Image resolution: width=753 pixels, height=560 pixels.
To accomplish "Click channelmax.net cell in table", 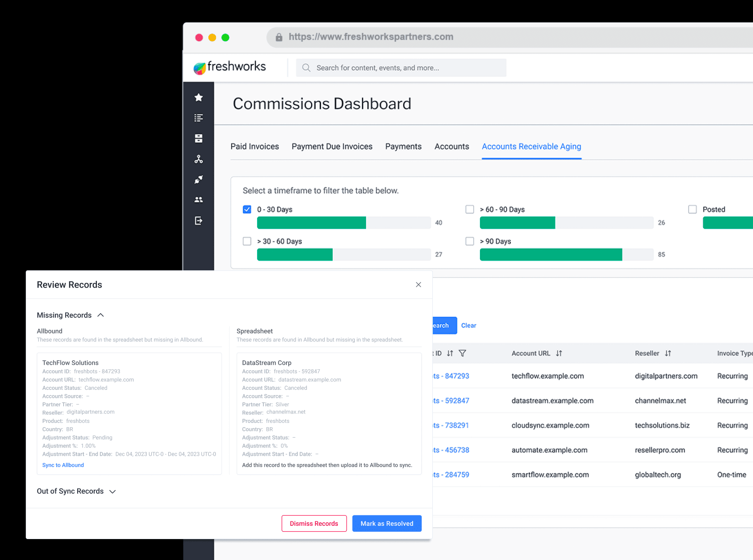I will [x=660, y=401].
